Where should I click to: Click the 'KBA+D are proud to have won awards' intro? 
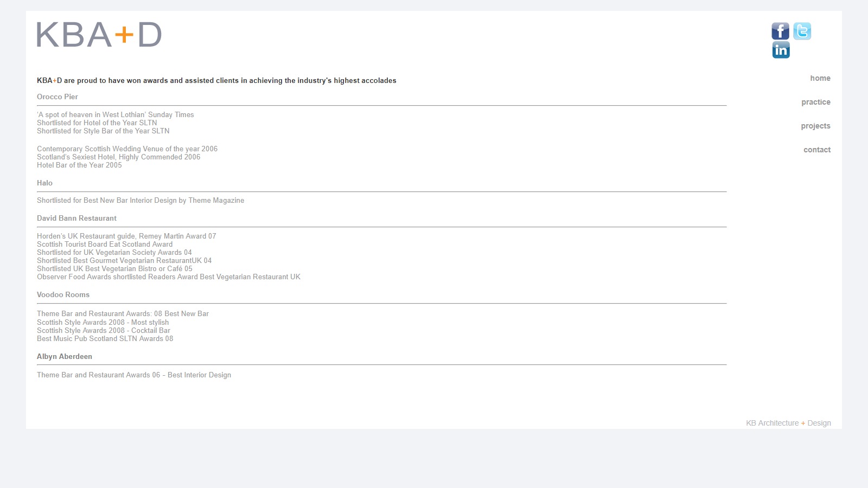(x=216, y=80)
